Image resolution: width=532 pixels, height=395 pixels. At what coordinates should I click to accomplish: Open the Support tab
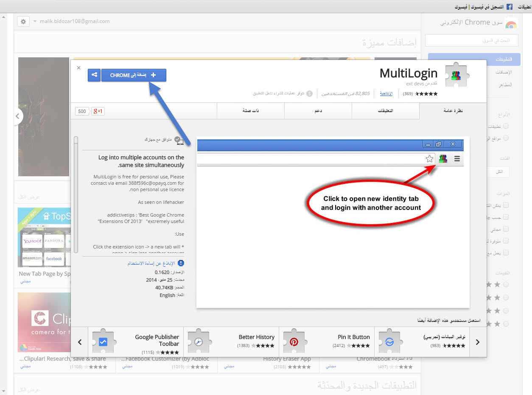(318, 111)
